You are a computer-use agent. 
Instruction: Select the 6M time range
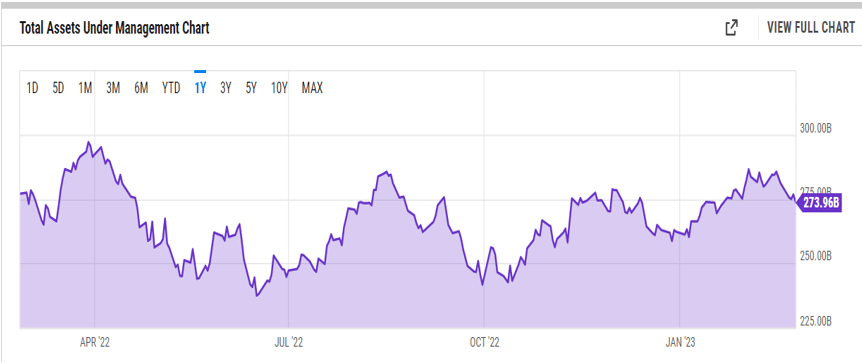[x=141, y=87]
